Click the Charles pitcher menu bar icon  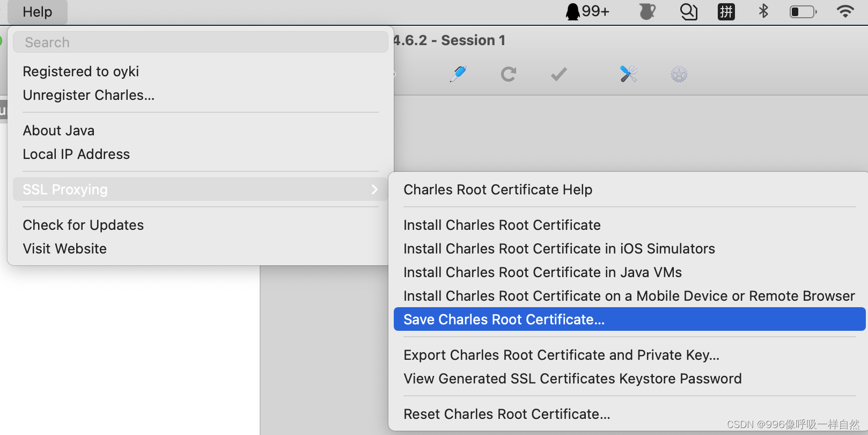click(x=648, y=11)
